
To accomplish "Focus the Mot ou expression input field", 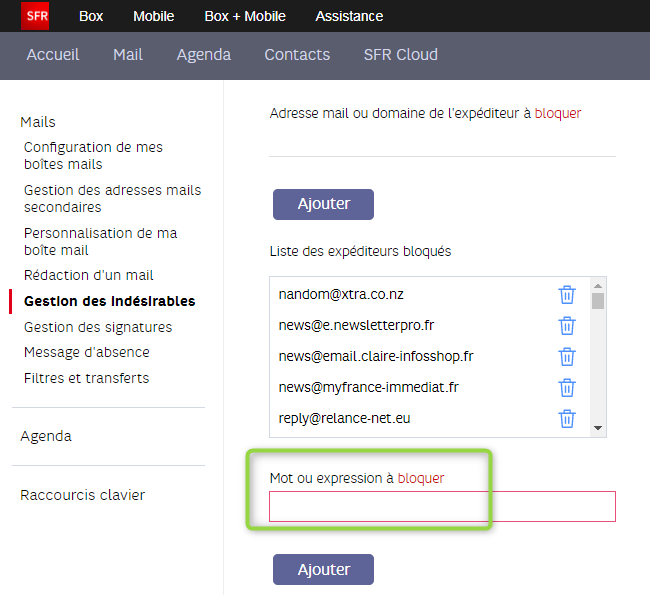I will (442, 507).
